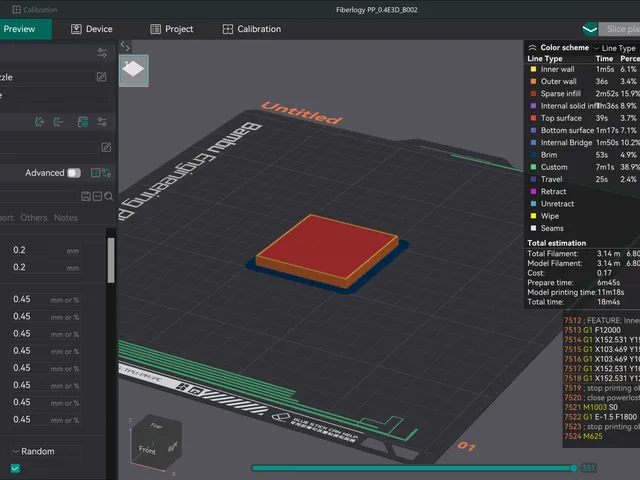Open the Random seam position dropdown
This screenshot has width=640, height=480.
46,451
